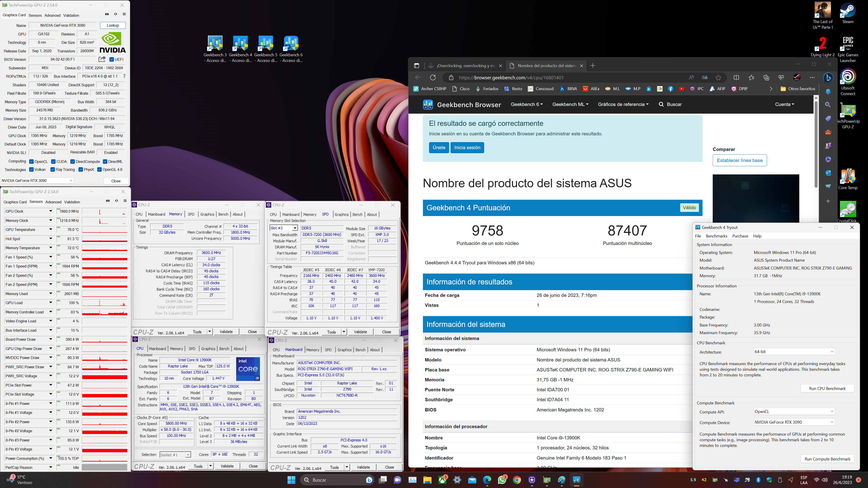Open Slot #2 selector in CPU-Z SPD
The image size is (868, 488).
[x=284, y=228]
